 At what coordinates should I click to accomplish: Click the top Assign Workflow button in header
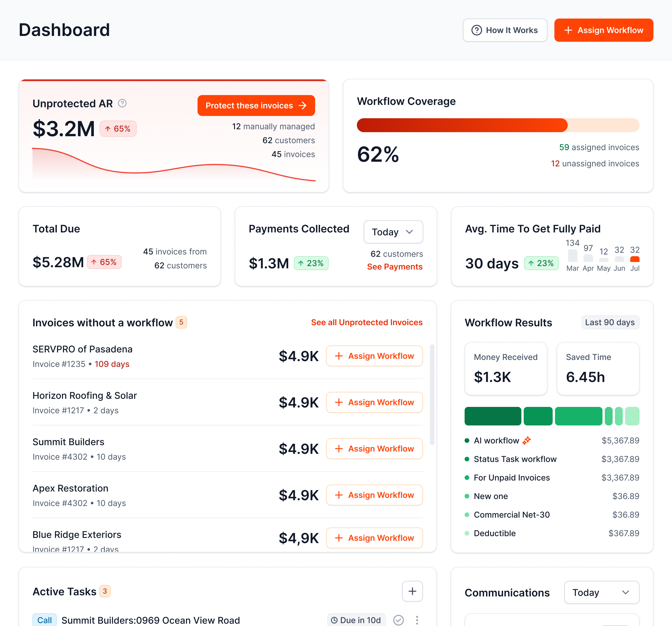point(603,30)
